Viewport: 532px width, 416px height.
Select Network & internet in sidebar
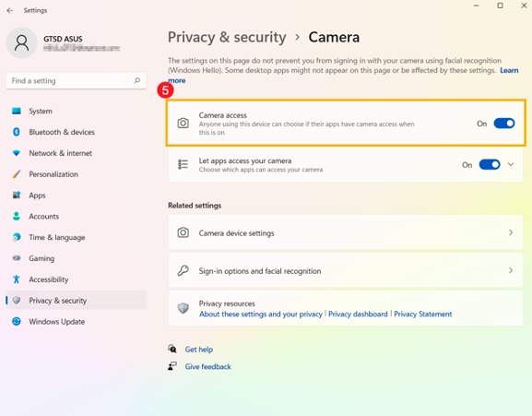pyautogui.click(x=76, y=153)
